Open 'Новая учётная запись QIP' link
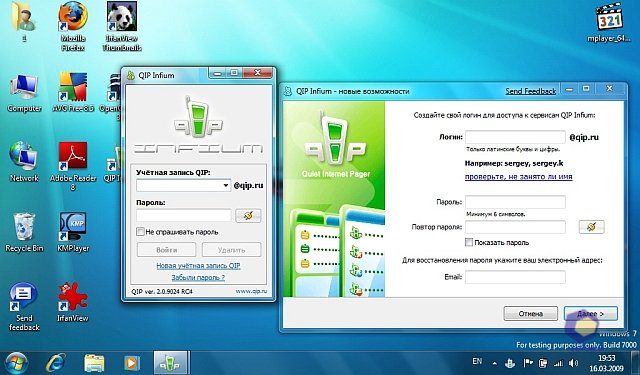This screenshot has height=375, width=640. click(198, 266)
